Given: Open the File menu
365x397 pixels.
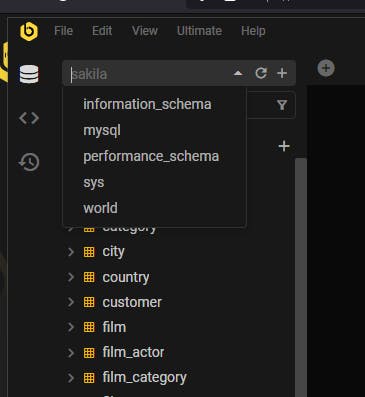Looking at the screenshot, I should point(63,31).
